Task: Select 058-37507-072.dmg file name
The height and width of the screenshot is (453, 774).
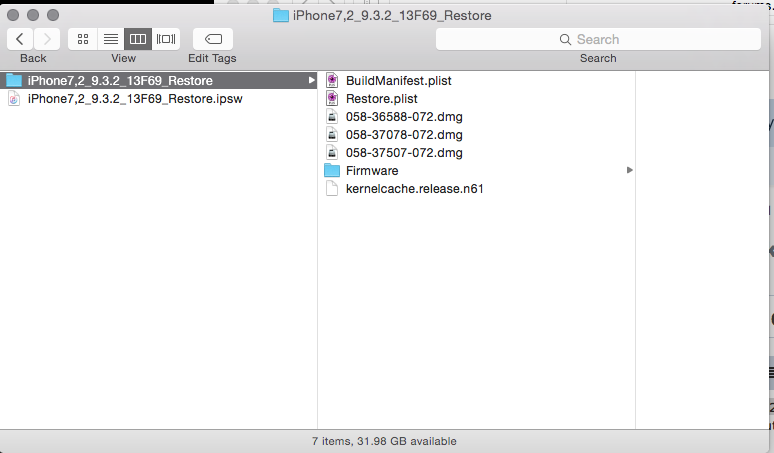Action: point(404,153)
